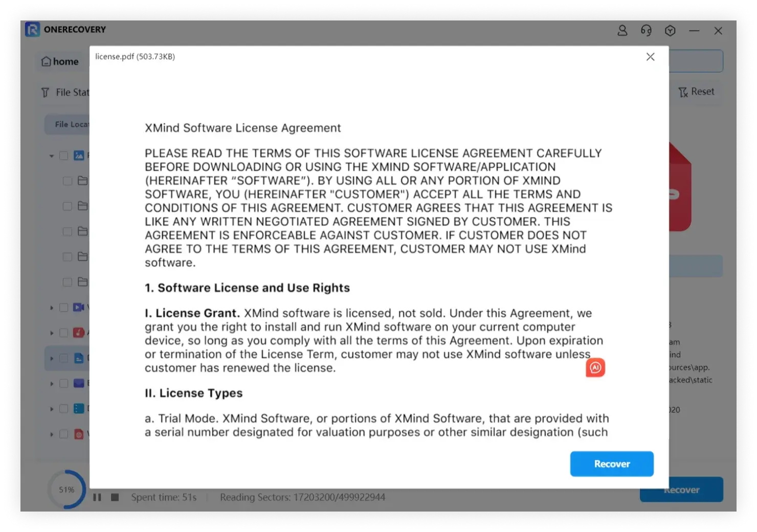Open the user account profile icon
757x532 pixels.
coord(622,31)
